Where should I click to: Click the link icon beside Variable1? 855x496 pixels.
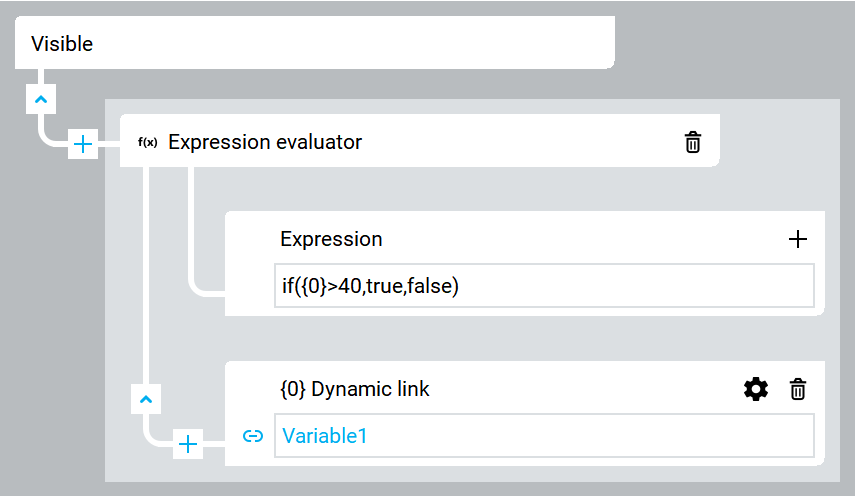click(252, 436)
